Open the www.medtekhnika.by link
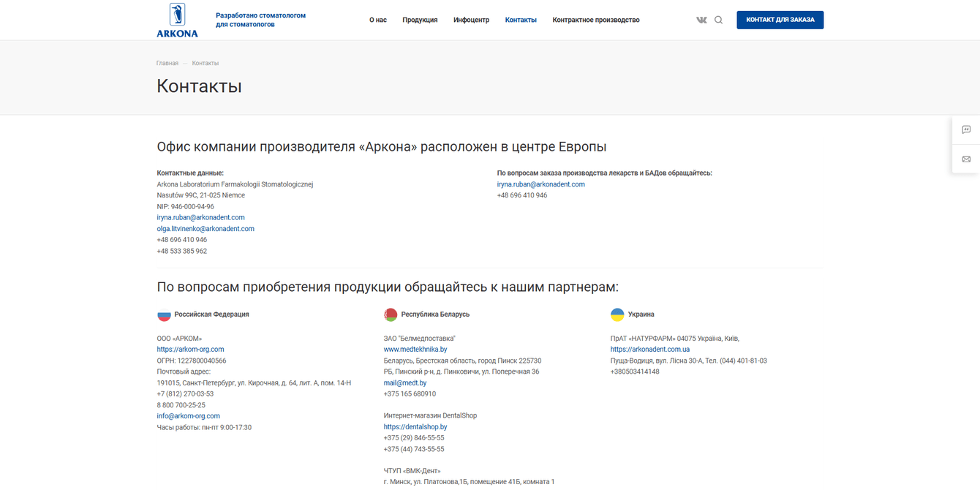980x490 pixels. click(415, 350)
